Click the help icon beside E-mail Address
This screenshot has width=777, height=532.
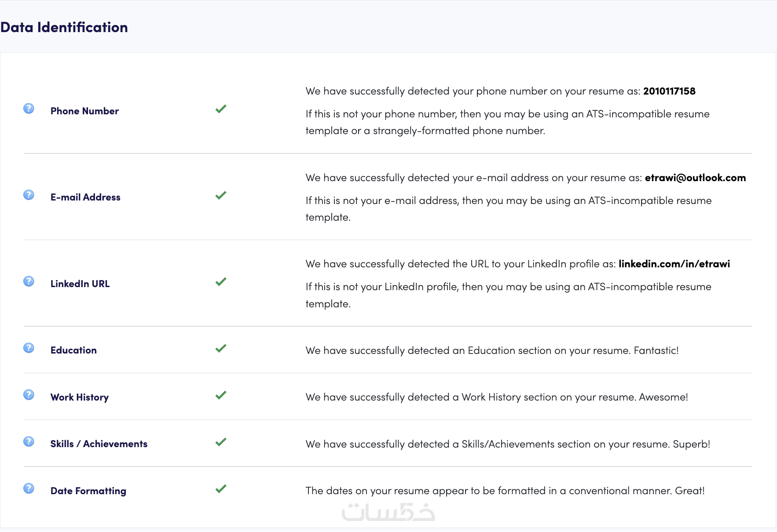[29, 195]
